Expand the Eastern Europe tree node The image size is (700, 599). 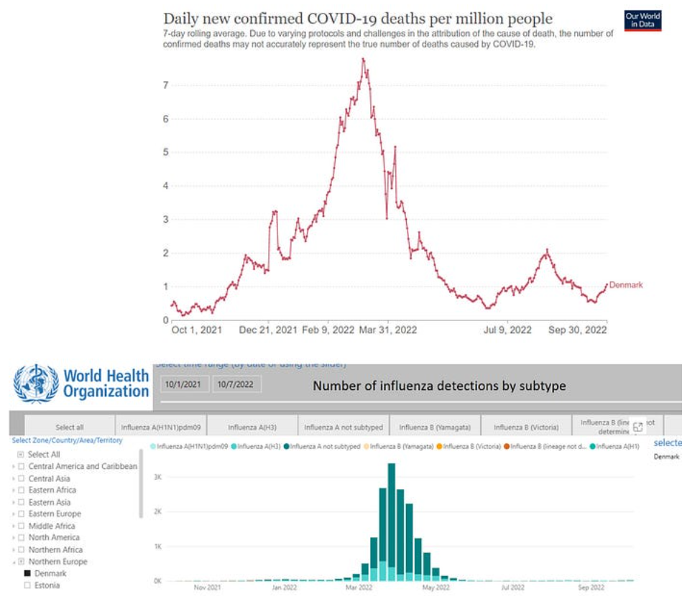pyautogui.click(x=14, y=514)
